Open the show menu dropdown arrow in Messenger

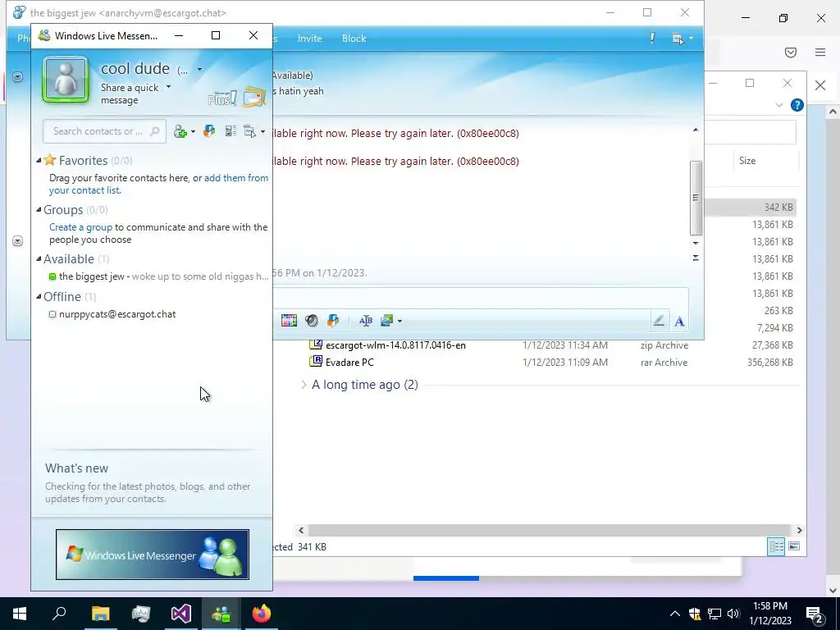point(262,132)
